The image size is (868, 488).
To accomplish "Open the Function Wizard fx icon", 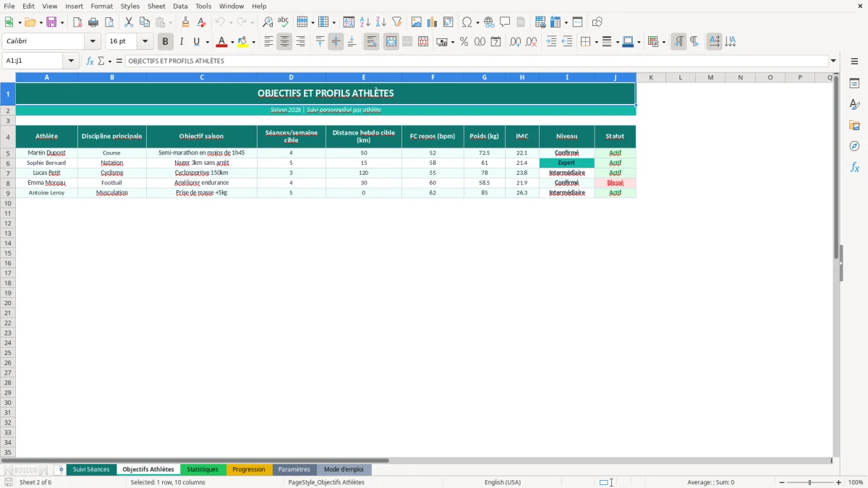I will pos(90,61).
